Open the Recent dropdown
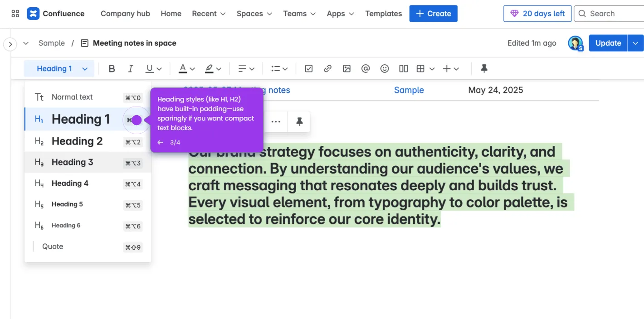 click(209, 14)
